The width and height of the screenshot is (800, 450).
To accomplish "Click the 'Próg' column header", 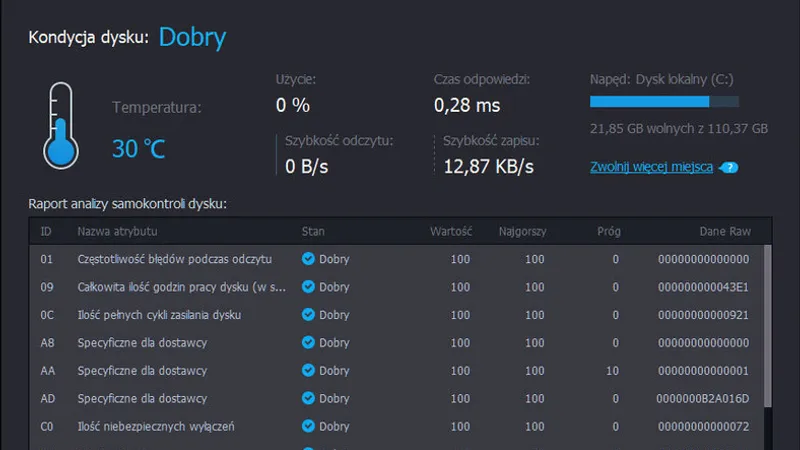I will click(608, 232).
